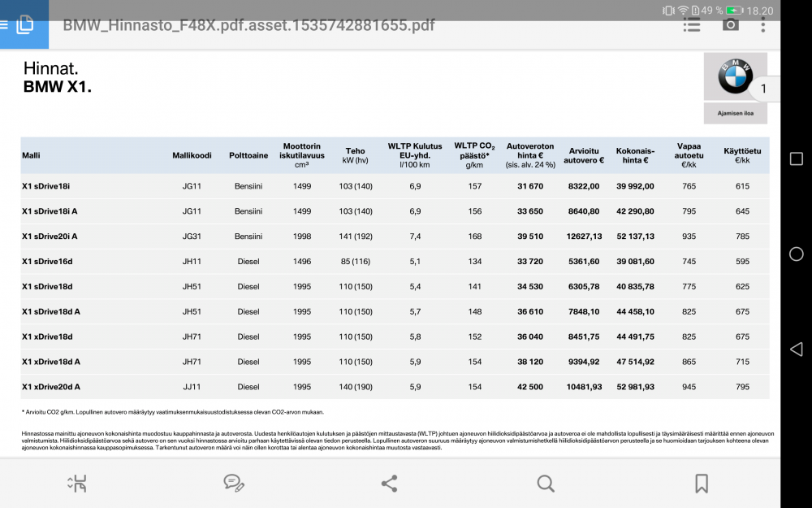This screenshot has width=812, height=508.
Task: Tap the camera snapshot icon
Action: 731,24
